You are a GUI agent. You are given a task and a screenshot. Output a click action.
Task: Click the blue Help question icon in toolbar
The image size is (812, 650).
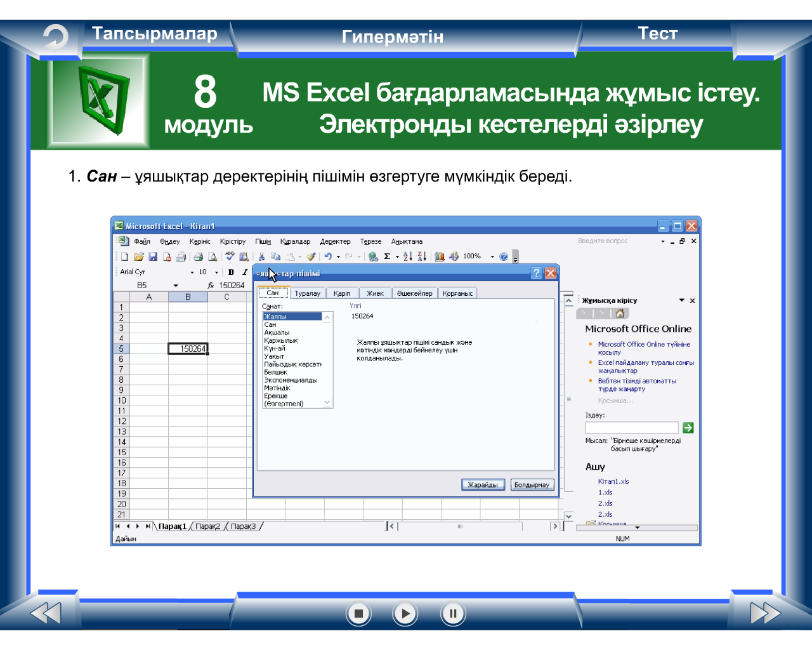[504, 256]
